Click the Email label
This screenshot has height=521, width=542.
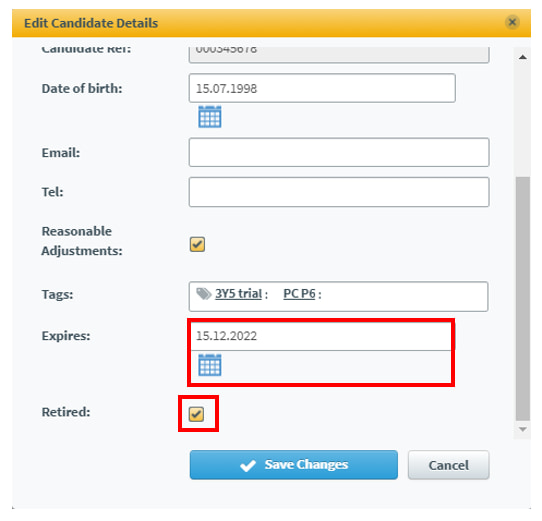pyautogui.click(x=60, y=152)
